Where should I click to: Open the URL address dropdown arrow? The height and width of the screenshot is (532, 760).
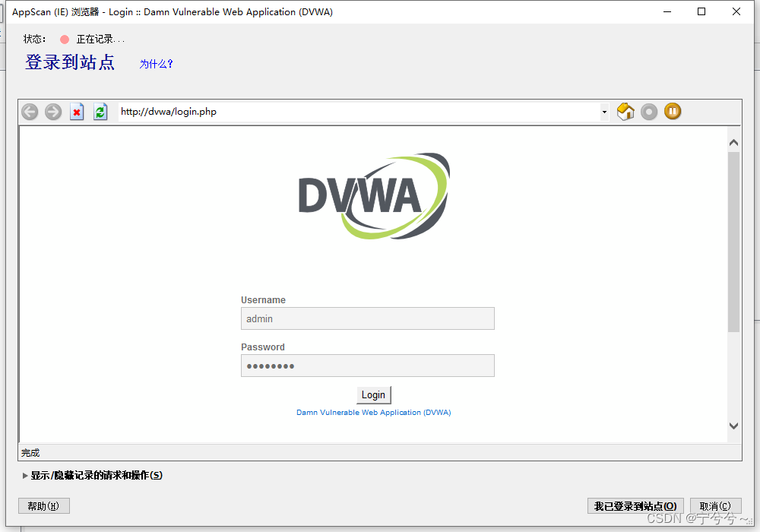pos(604,112)
